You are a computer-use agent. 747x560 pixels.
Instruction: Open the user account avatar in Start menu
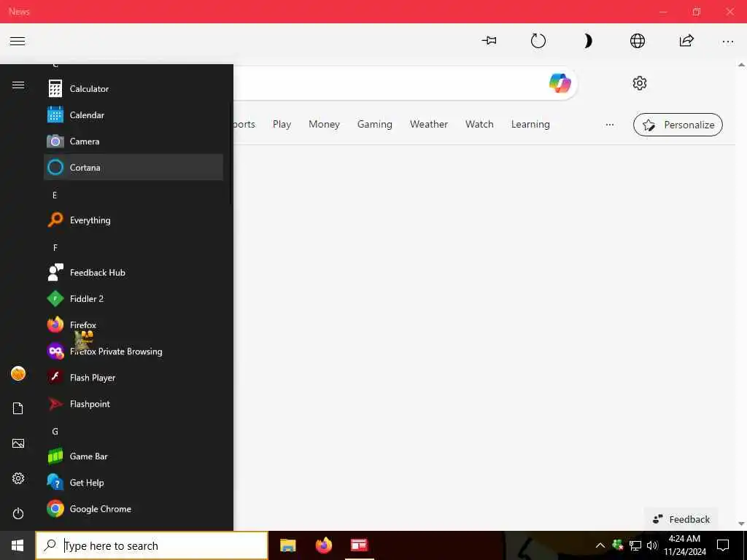click(18, 373)
